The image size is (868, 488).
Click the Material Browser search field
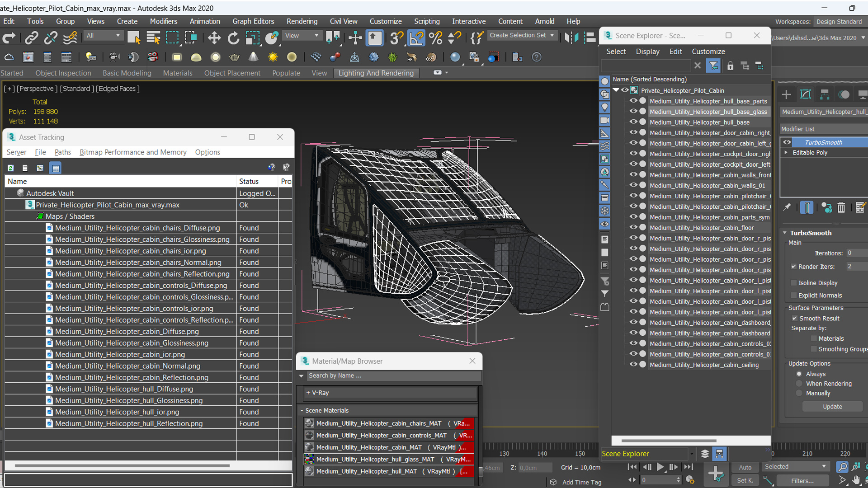click(393, 375)
